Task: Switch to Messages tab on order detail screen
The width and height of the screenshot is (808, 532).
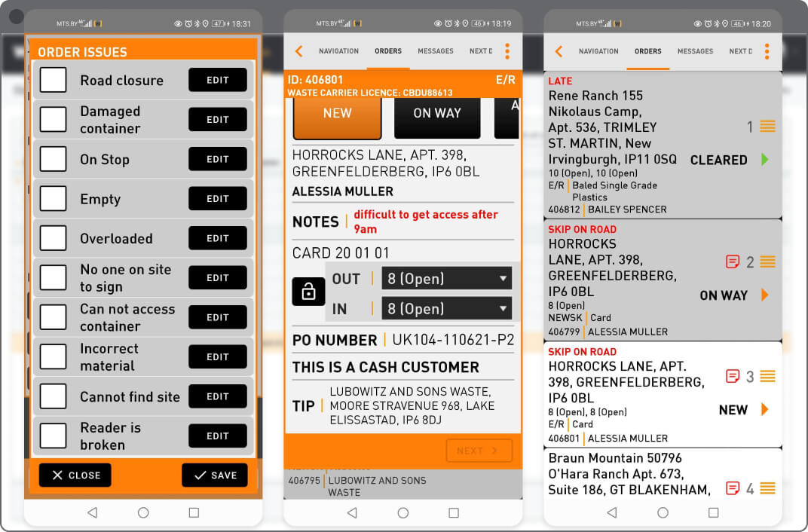Action: [436, 51]
